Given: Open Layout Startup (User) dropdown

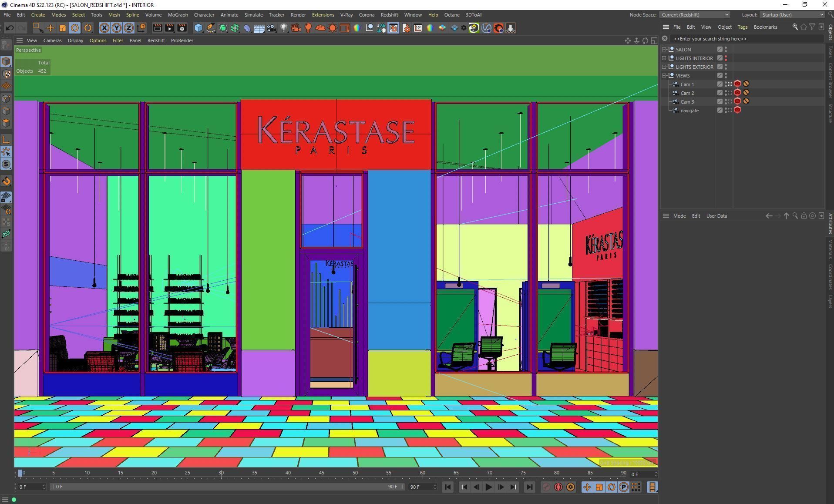Looking at the screenshot, I should (x=792, y=15).
